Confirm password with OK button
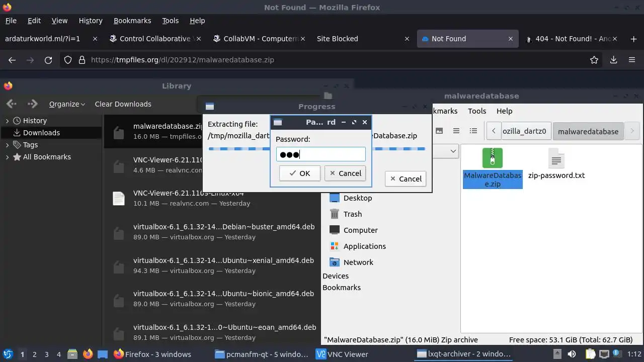644x362 pixels. click(x=300, y=173)
